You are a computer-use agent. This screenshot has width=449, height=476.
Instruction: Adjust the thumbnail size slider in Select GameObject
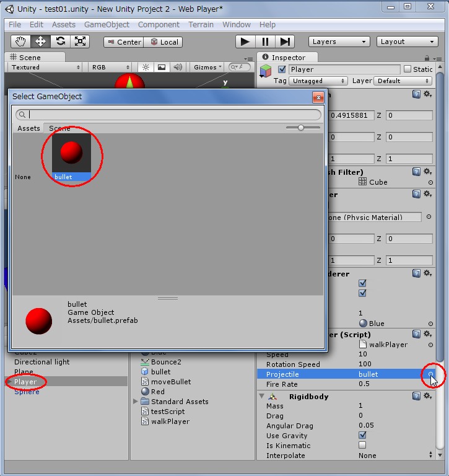301,128
